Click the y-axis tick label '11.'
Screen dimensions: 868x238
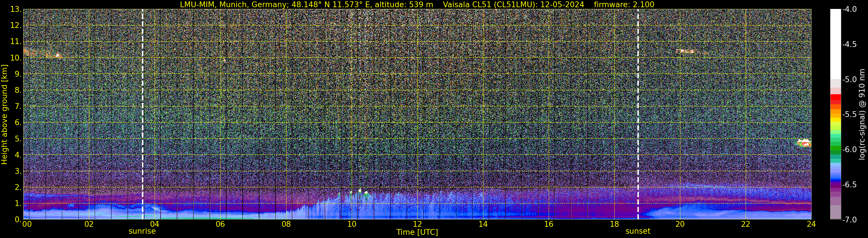(x=16, y=42)
